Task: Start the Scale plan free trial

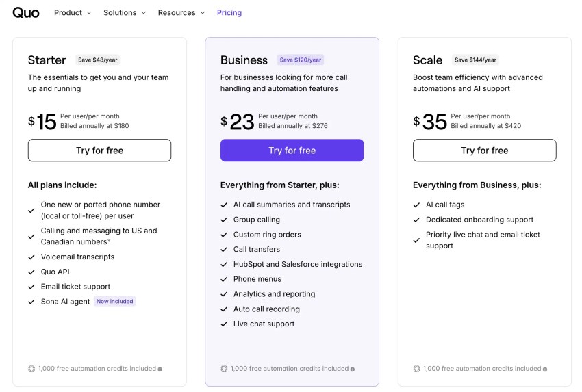Action: point(484,151)
